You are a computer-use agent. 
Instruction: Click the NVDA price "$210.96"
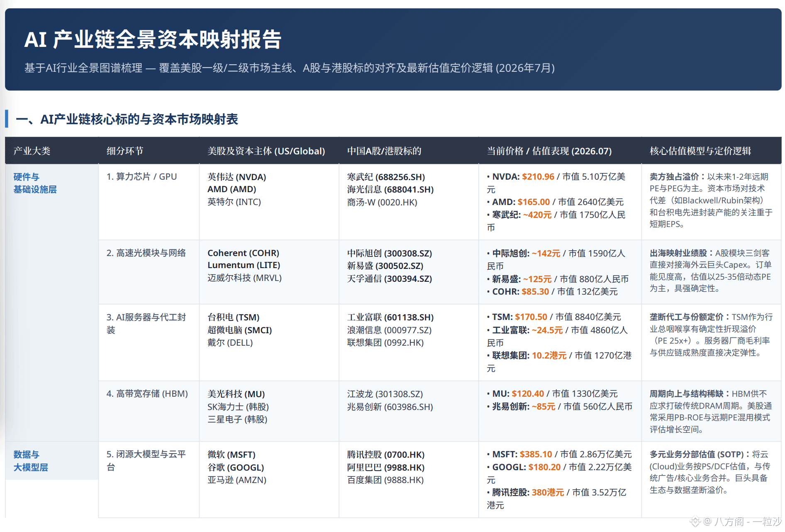click(538, 177)
